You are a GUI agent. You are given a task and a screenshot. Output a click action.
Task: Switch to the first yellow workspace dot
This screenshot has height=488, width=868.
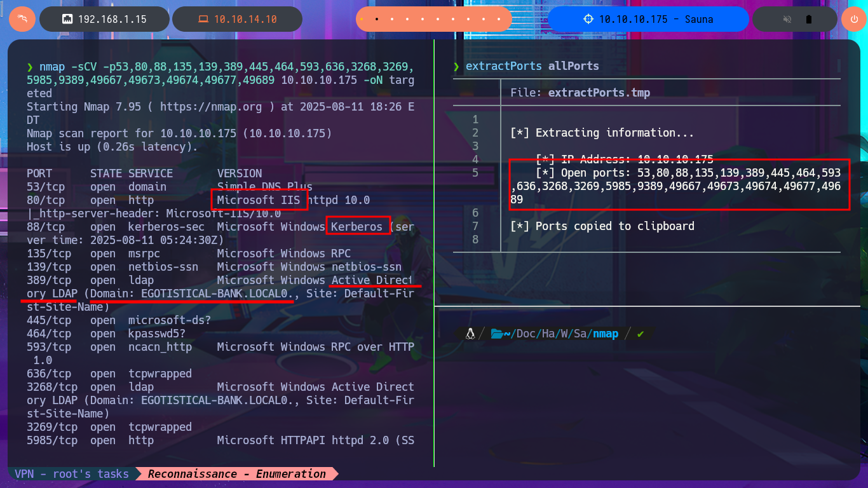click(x=362, y=19)
